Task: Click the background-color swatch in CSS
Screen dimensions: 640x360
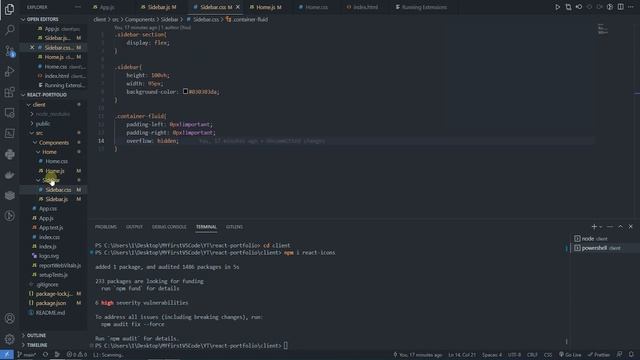Action: click(185, 91)
